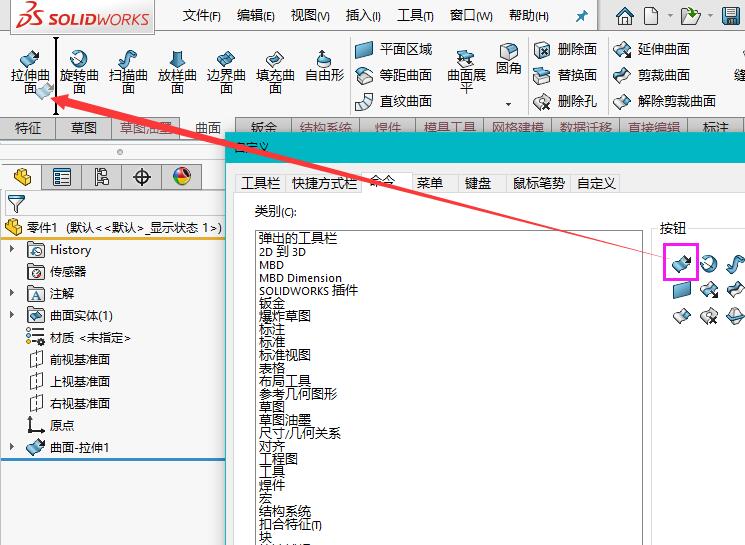745x545 pixels.
Task: Click the Save disk icon
Action: 732,16
